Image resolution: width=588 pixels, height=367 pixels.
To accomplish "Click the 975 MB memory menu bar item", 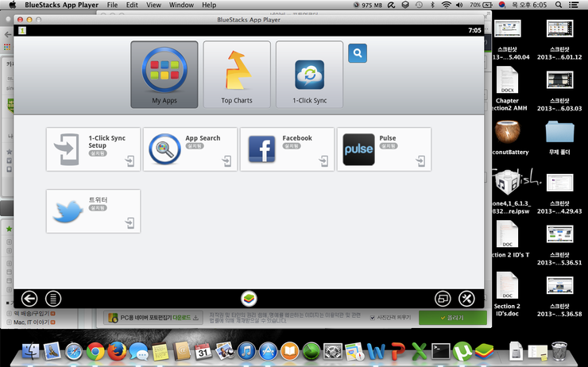I will click(367, 5).
